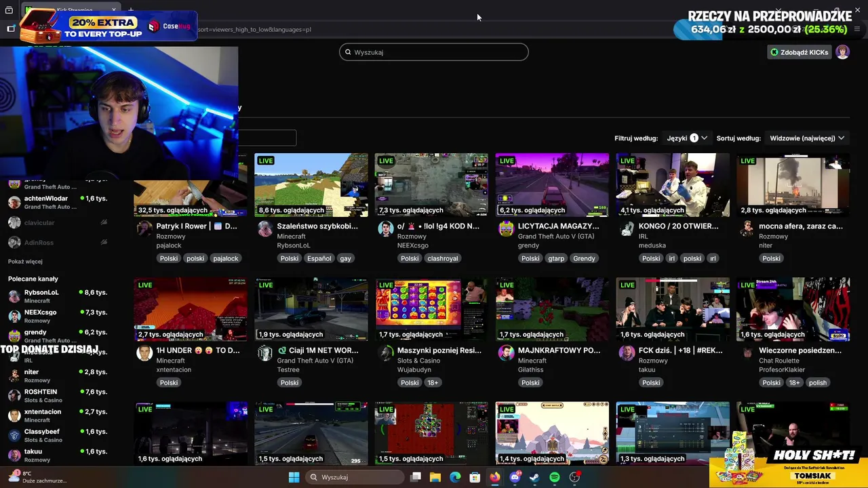
Task: Open RybsonLoL's Minecraft stream thumbnail
Action: (x=311, y=185)
